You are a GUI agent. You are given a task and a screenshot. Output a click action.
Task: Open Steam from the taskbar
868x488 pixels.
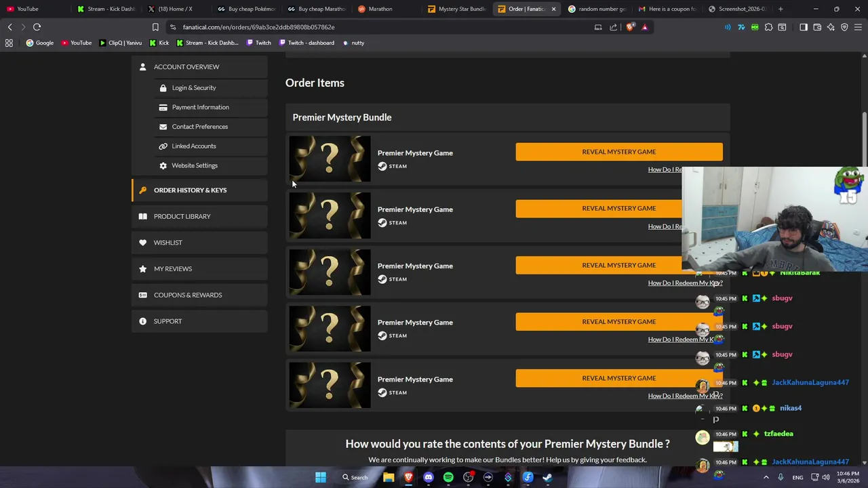click(x=547, y=477)
